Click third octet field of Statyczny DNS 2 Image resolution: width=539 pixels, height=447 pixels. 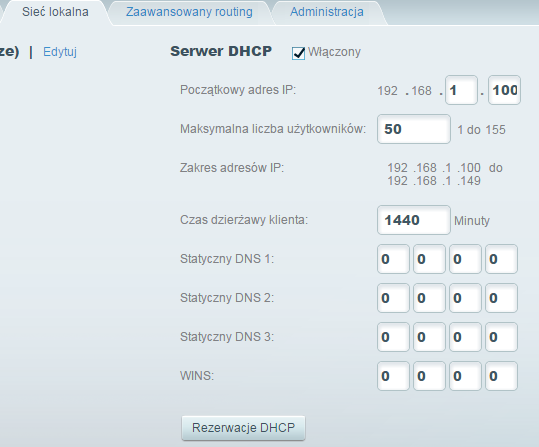(465, 298)
